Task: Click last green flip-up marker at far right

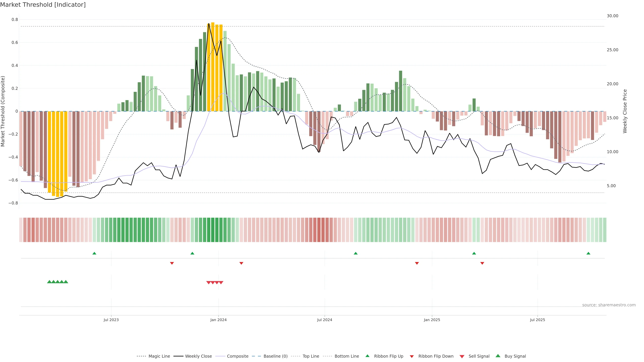Action: coord(588,253)
